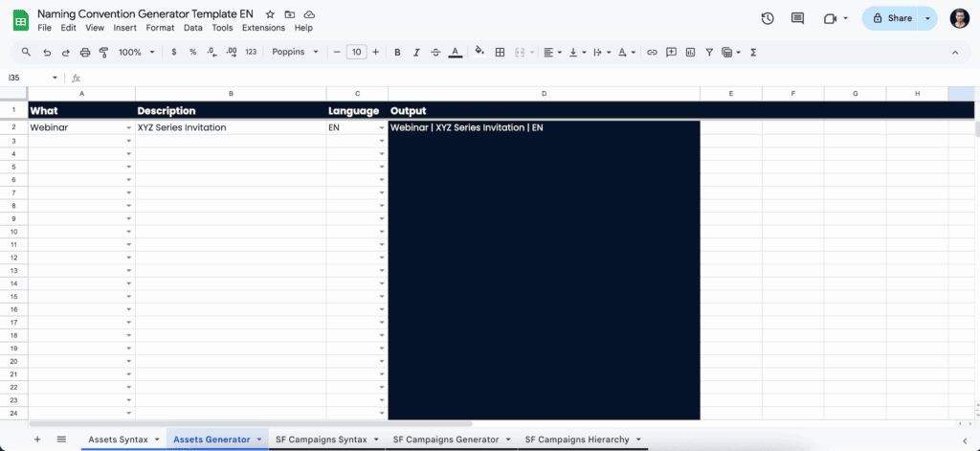Click the redo arrow
This screenshot has height=451, width=980.
(66, 53)
